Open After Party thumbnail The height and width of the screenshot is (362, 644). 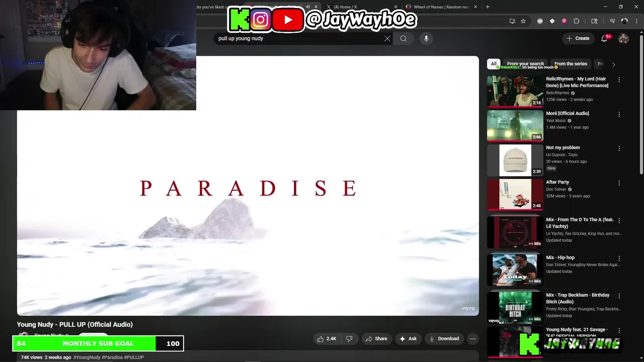click(515, 194)
